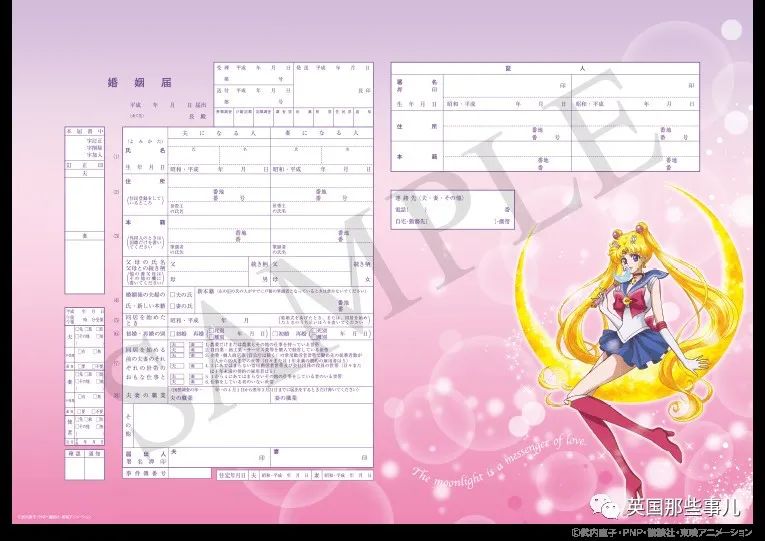Click the 新本籍 new domicile field
This screenshot has height=541, width=765.
point(284,300)
